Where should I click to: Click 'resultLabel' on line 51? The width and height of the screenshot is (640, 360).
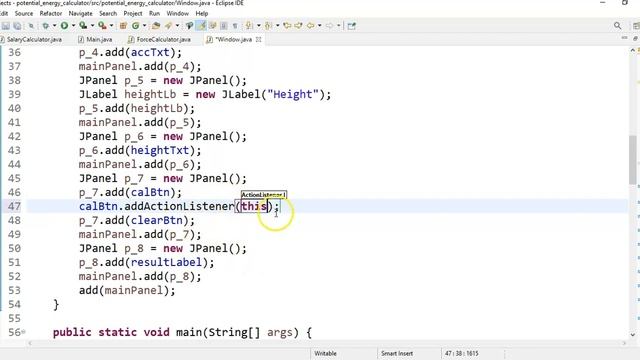point(167,262)
